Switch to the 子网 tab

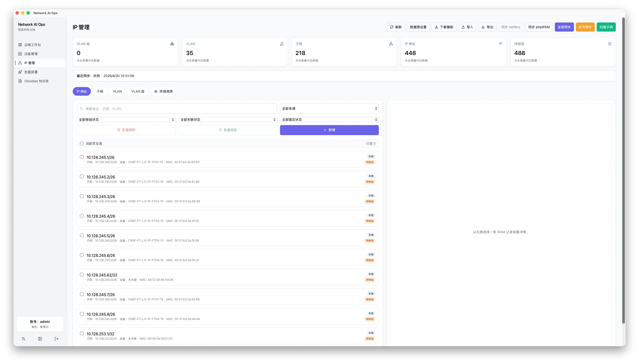coord(100,92)
